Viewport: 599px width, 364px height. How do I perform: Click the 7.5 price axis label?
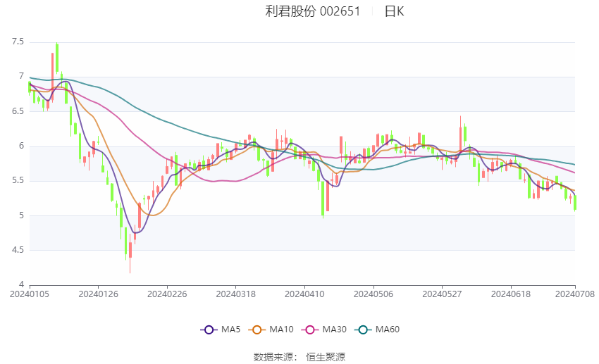tap(18, 42)
